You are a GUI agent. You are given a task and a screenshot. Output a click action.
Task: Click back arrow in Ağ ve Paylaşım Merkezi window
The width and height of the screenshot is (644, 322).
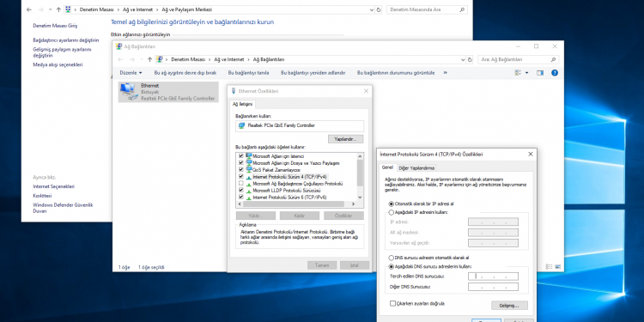[x=29, y=9]
